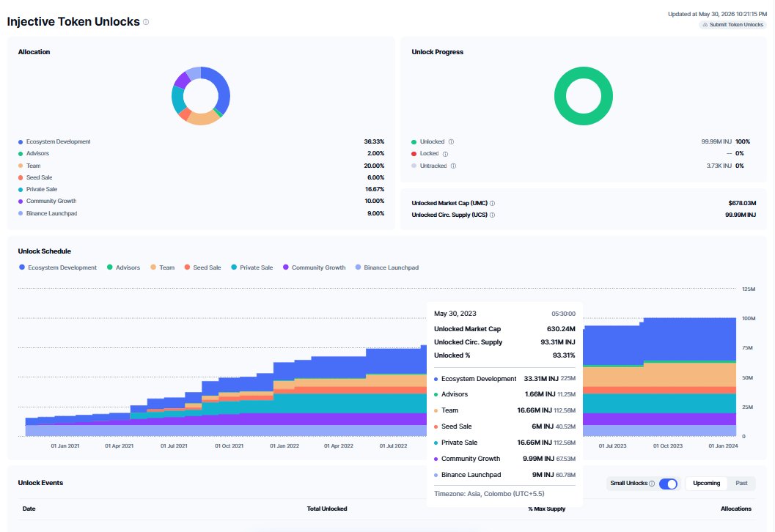Toggle Ecosystem Development series in Unlock Schedule legend
The image size is (775, 532).
click(x=58, y=267)
